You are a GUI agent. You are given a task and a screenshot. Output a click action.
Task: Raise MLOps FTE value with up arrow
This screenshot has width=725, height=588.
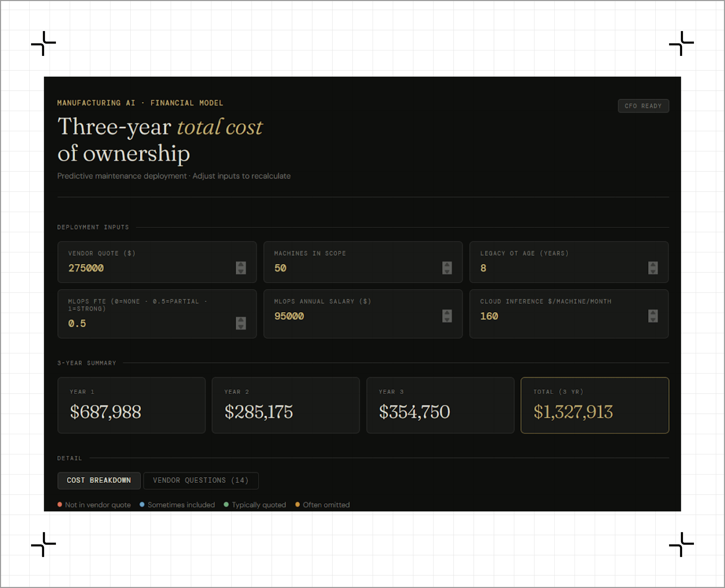coord(241,320)
